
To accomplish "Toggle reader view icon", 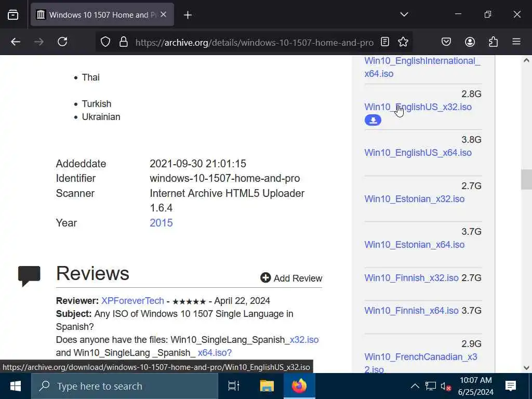I will click(x=385, y=42).
